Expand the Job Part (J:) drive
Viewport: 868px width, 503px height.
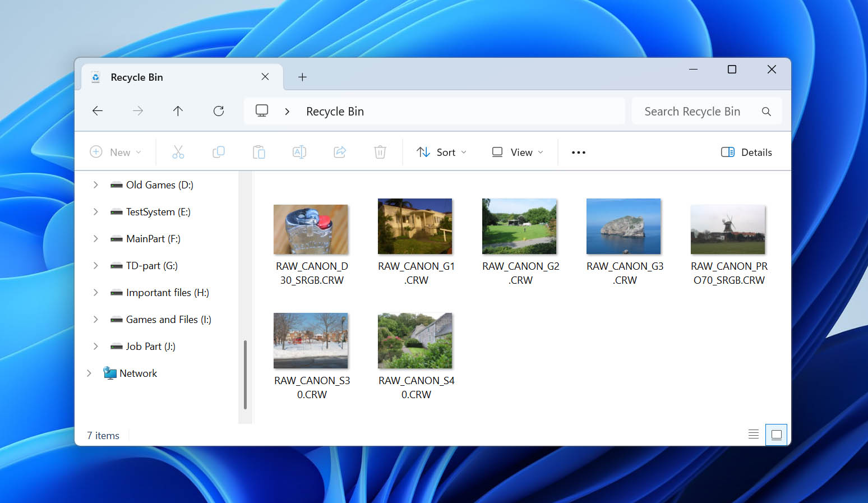[95, 346]
